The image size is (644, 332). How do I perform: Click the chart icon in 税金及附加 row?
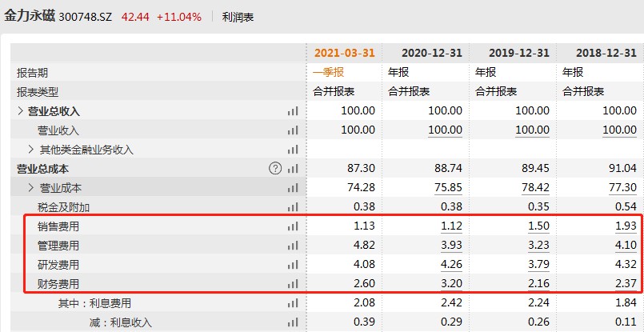pos(292,207)
